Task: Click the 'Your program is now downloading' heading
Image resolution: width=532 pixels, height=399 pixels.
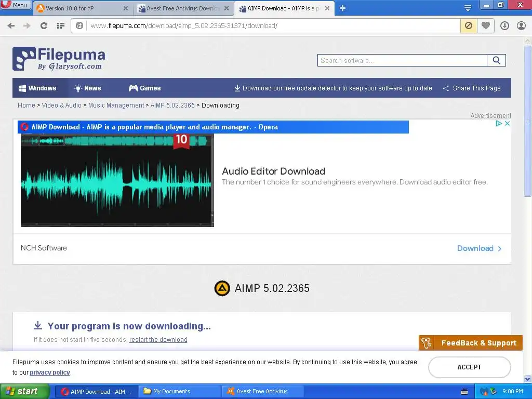Action: click(129, 326)
